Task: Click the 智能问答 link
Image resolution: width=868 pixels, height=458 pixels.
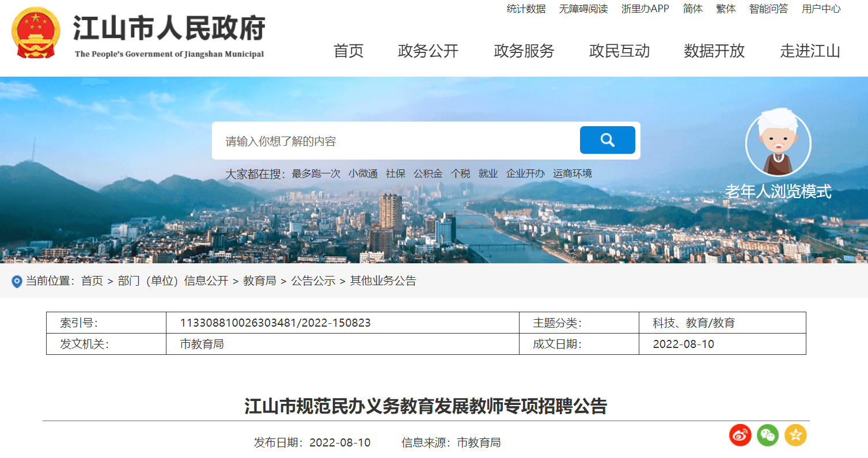Action: 768,9
